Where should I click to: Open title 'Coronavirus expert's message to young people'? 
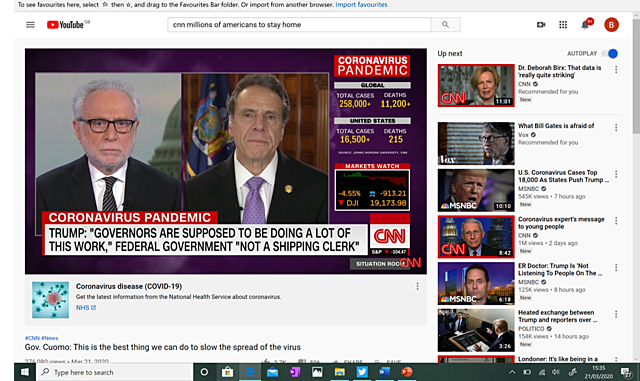561,223
